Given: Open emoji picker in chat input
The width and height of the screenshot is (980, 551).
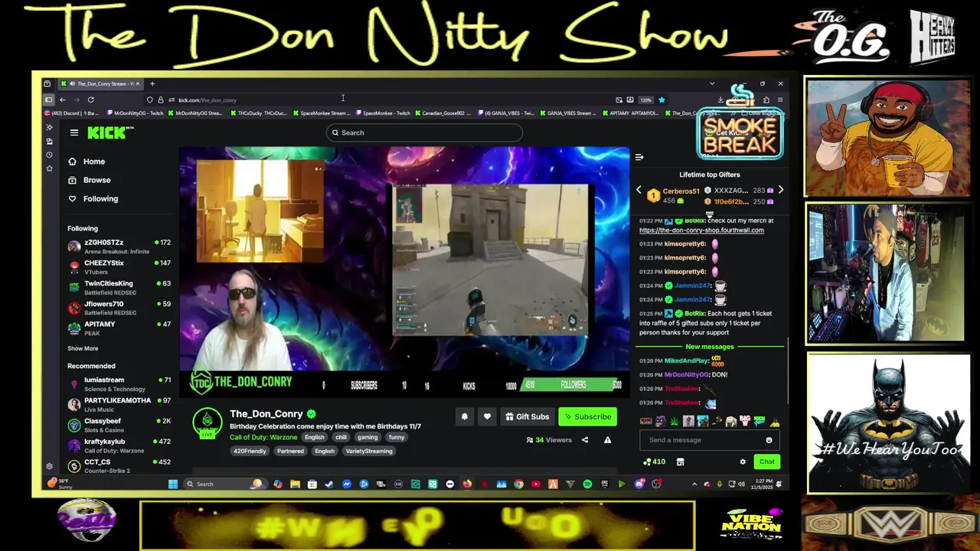Looking at the screenshot, I should coord(769,440).
